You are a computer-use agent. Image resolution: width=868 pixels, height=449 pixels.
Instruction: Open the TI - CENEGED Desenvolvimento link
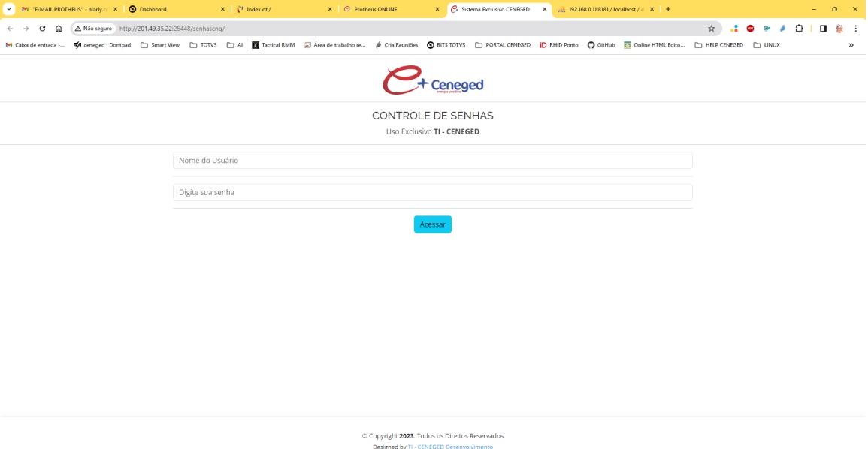click(x=450, y=446)
